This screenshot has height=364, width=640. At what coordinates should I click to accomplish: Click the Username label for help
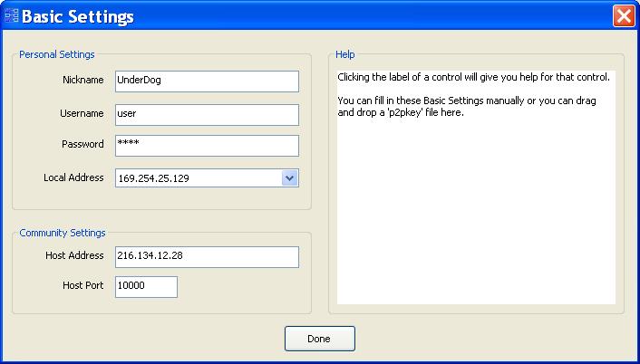pyautogui.click(x=82, y=114)
